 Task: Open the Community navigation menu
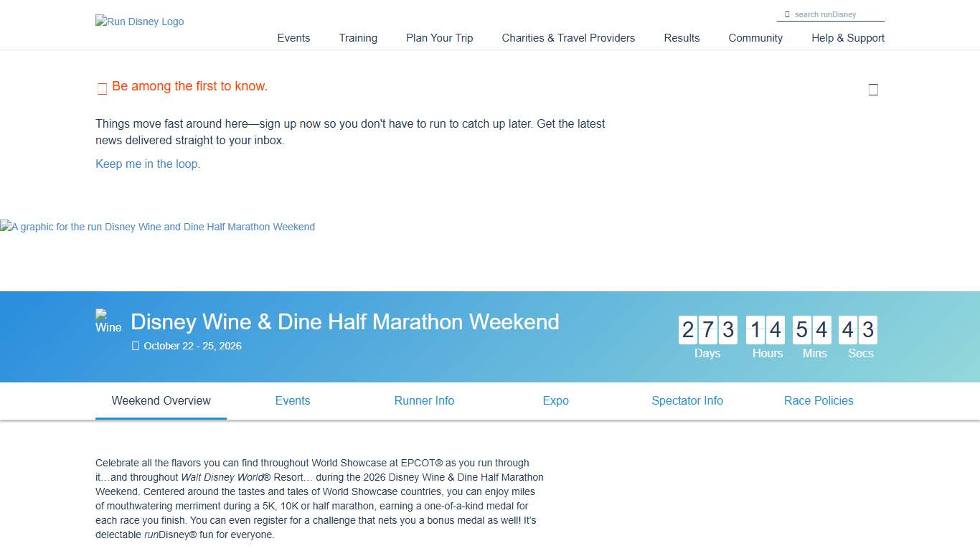(x=755, y=38)
